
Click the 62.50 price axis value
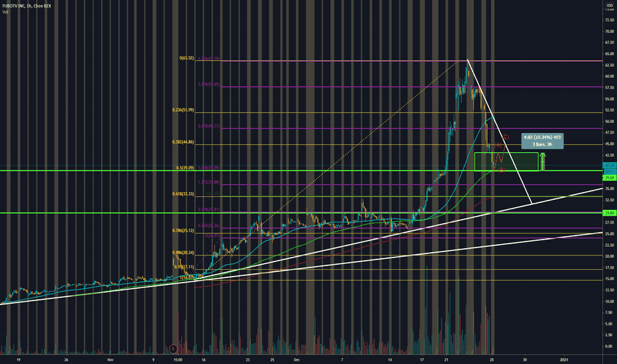point(609,65)
